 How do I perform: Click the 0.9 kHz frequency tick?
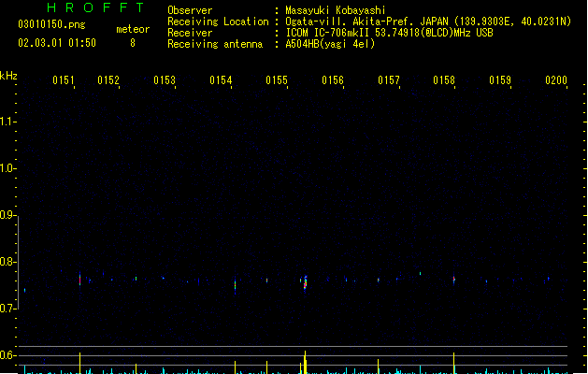pyautogui.click(x=7, y=215)
